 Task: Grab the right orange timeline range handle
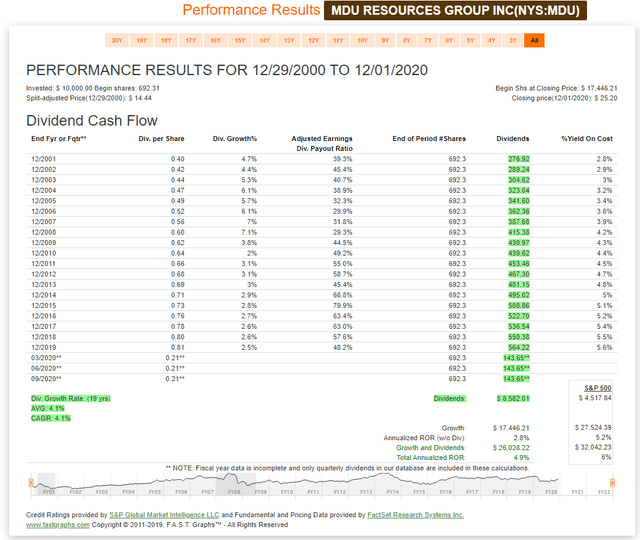click(x=612, y=482)
